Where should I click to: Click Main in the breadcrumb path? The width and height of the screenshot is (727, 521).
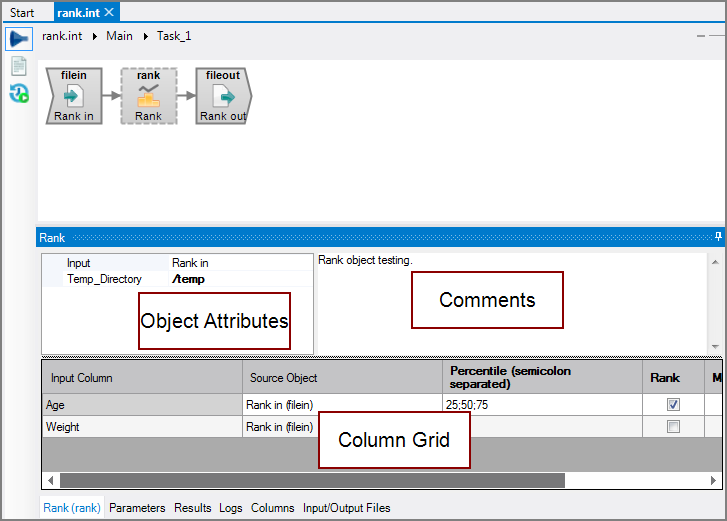[x=119, y=36]
